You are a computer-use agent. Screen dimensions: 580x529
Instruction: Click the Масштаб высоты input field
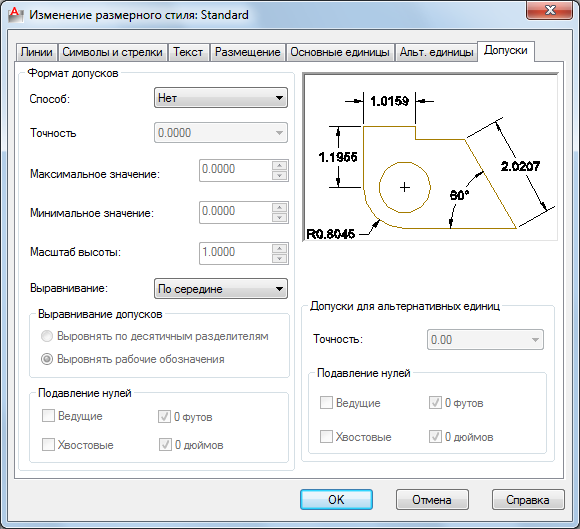(236, 253)
